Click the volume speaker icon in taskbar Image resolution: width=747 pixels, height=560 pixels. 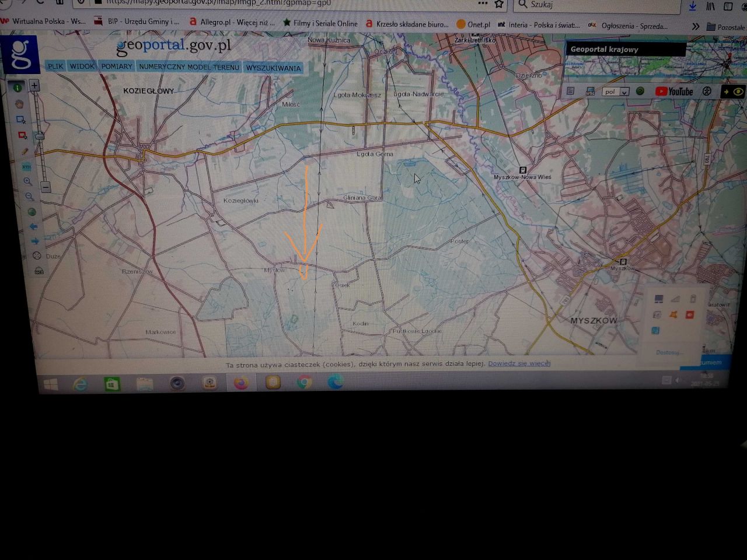click(x=678, y=380)
